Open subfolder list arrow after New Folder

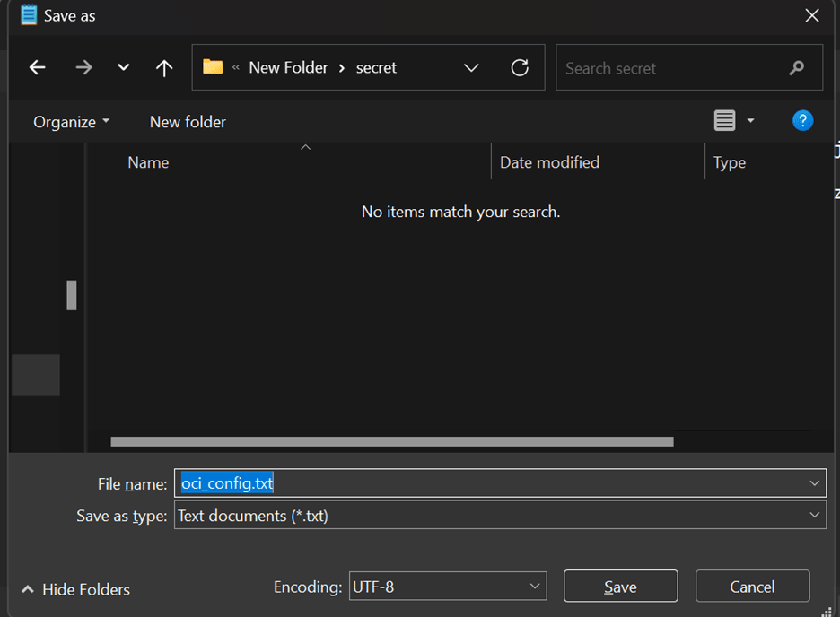click(x=342, y=68)
